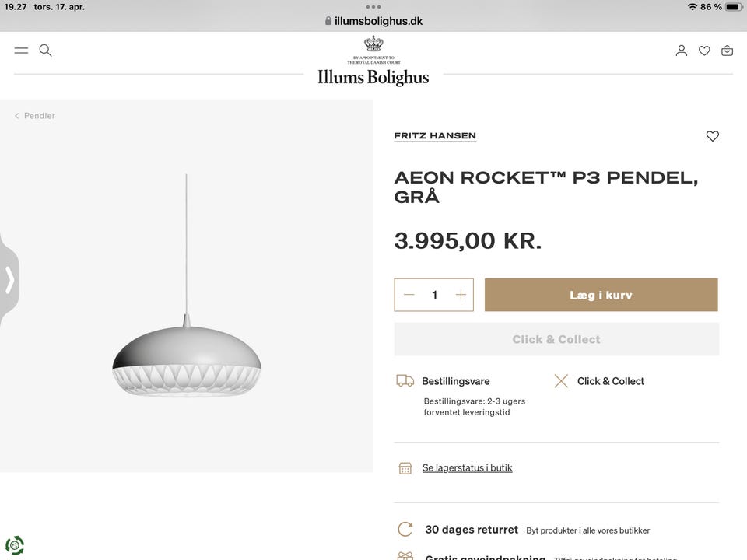
Task: Open the Fritz Hansen brand link
Action: tap(435, 135)
